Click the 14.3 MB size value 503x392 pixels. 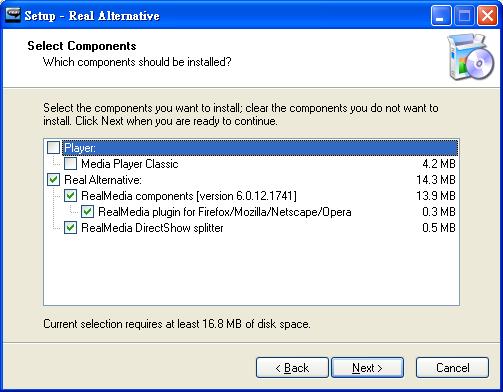click(436, 180)
